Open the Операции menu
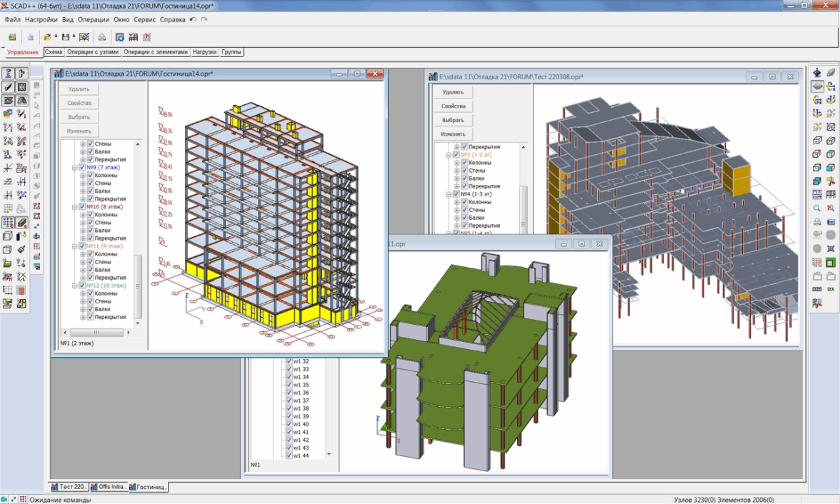The image size is (840, 504). [94, 19]
